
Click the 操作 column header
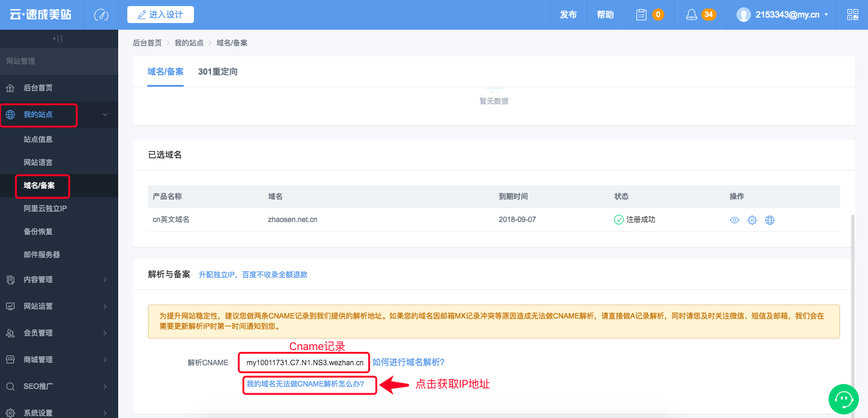pos(737,197)
